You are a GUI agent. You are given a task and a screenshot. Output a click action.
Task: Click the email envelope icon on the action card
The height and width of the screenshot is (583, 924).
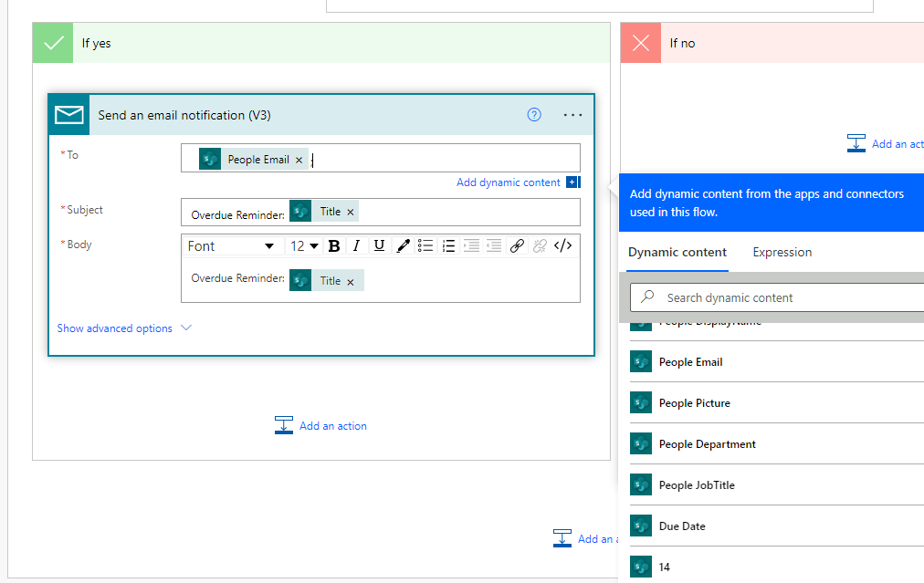(x=69, y=115)
